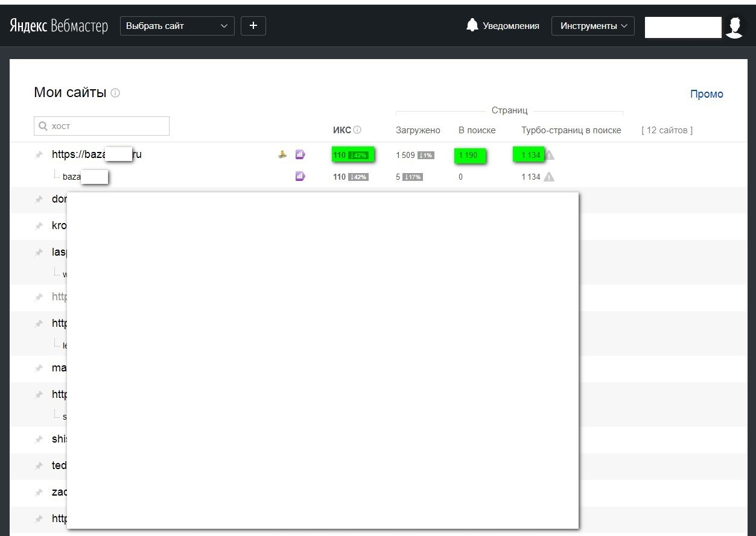Click the pin icon beside the 'ted' site
Screen dimensions: 756x536
(x=39, y=465)
